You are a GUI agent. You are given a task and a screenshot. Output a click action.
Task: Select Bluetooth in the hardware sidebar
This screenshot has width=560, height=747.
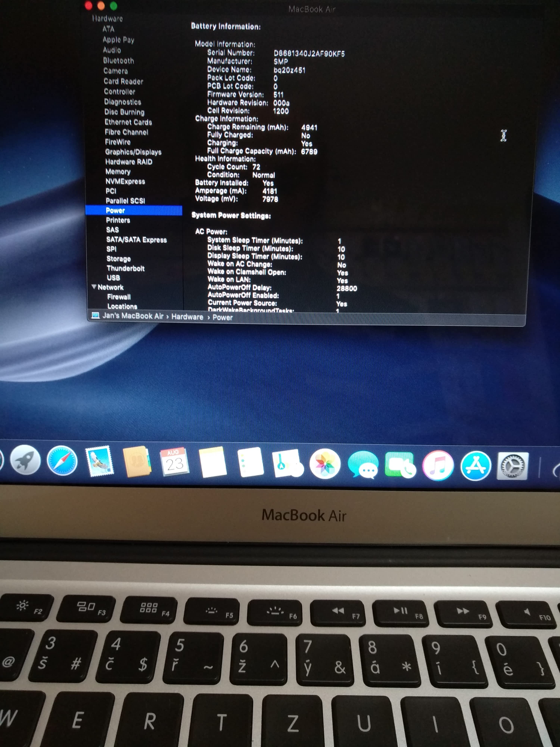coord(119,61)
